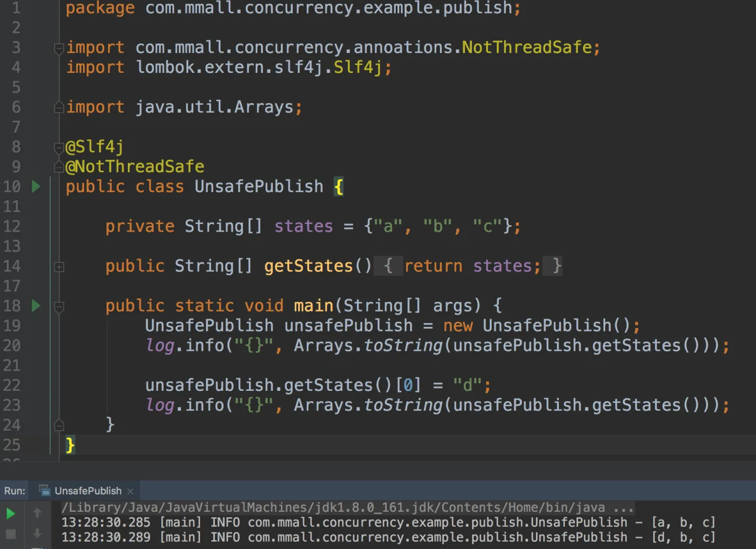
Task: Expand the folded getStates method
Action: [x=59, y=267]
